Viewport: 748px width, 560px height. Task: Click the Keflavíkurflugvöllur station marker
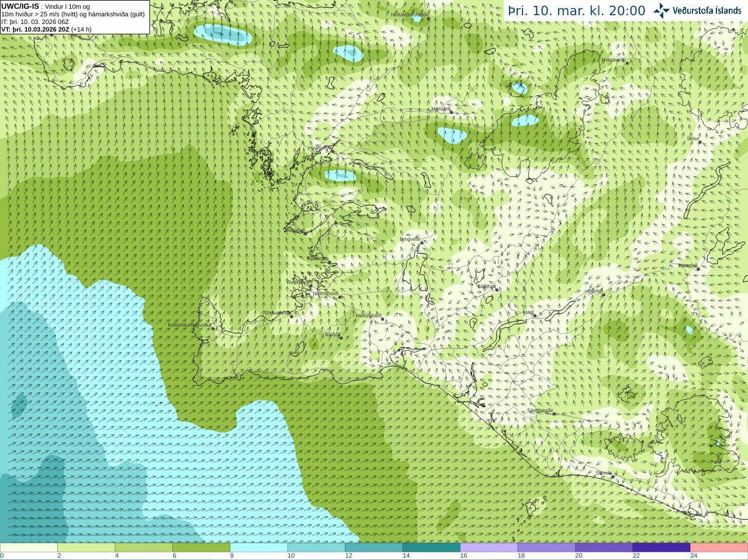pyautogui.click(x=213, y=328)
